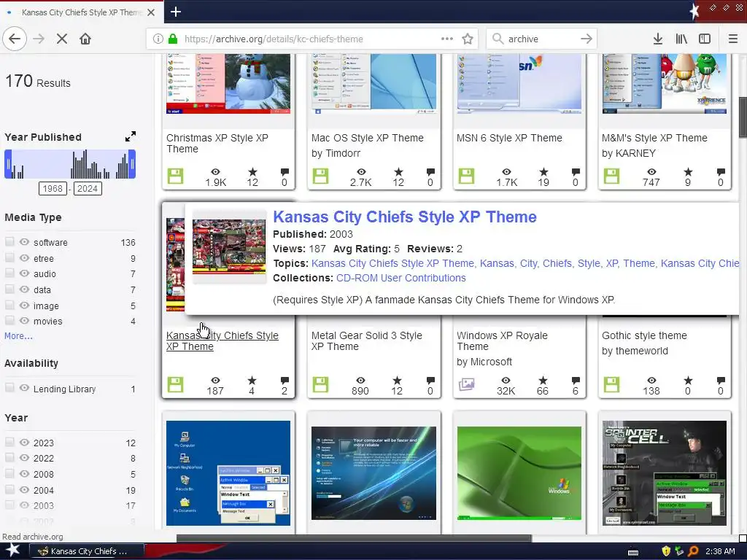This screenshot has width=747, height=560.
Task: Check the movies media type box
Action: pyautogui.click(x=9, y=321)
